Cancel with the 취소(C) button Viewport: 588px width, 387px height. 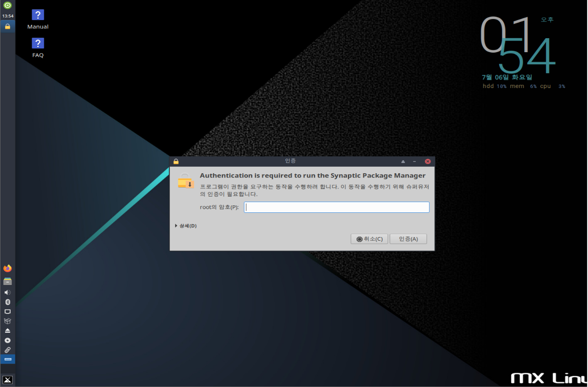[369, 239]
